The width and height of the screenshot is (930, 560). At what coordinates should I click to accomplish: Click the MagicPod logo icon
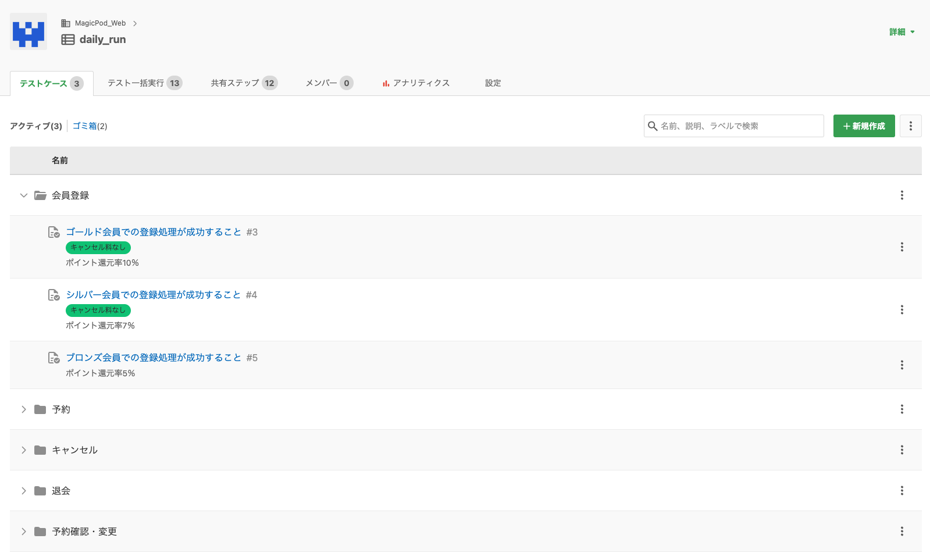(x=28, y=32)
